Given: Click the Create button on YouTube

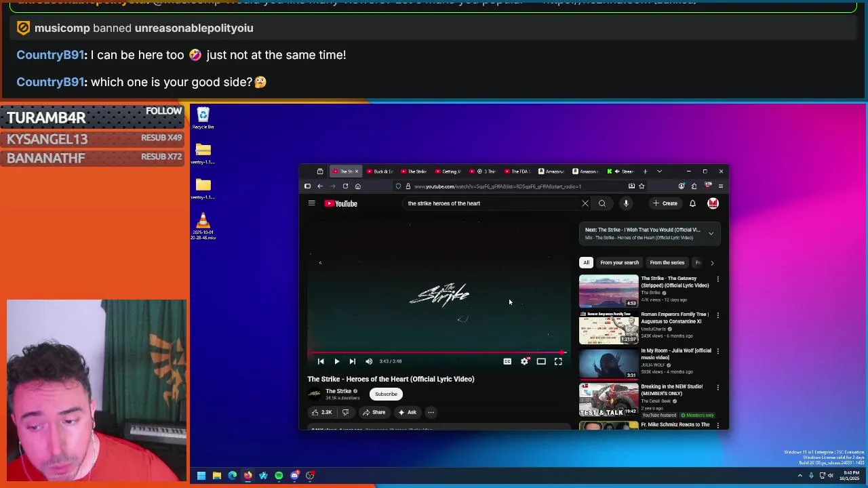Looking at the screenshot, I should click(665, 203).
